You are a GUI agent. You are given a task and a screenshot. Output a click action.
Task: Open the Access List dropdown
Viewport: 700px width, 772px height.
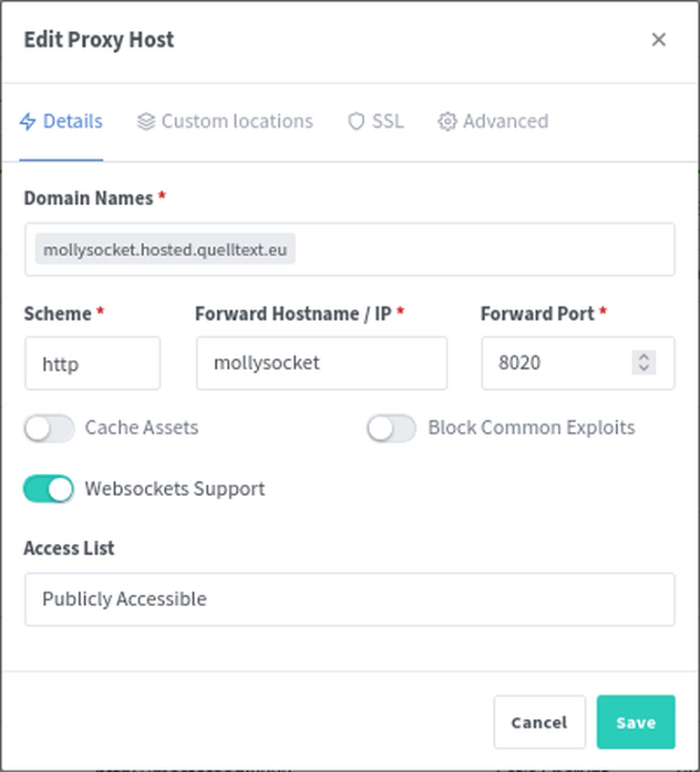pos(349,599)
